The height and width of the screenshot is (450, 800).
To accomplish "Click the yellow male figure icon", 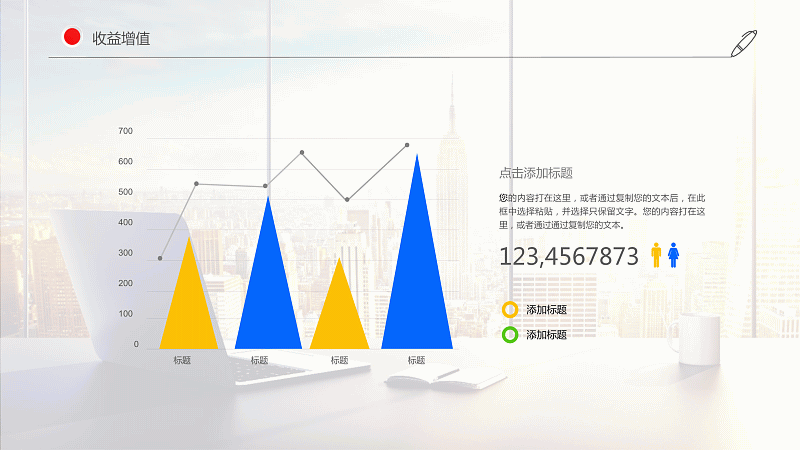I will pos(657,255).
